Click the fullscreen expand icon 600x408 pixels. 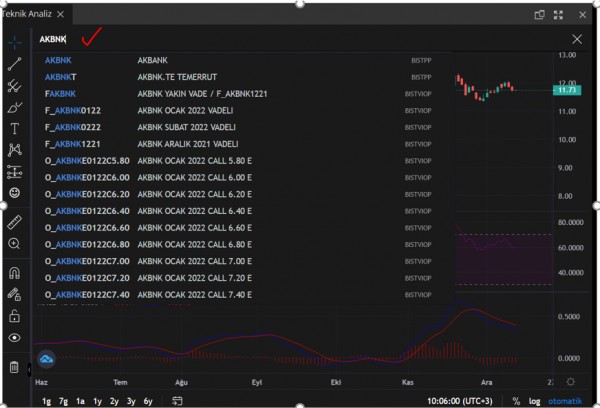pos(558,15)
